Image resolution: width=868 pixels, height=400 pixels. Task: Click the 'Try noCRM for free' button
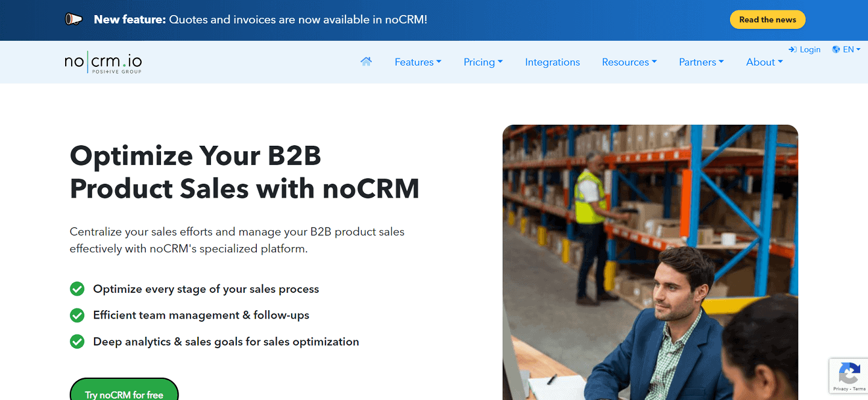point(124,393)
